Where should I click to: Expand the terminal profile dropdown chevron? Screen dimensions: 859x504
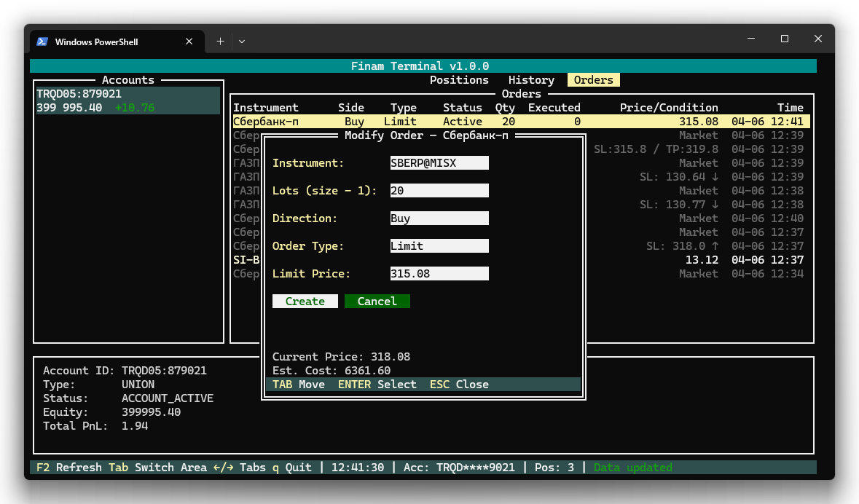242,42
